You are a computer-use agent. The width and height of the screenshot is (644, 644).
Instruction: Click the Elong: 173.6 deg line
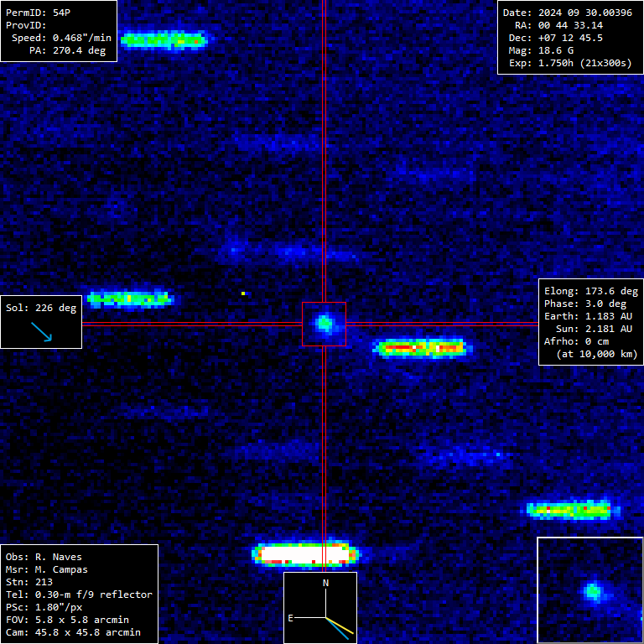click(591, 291)
